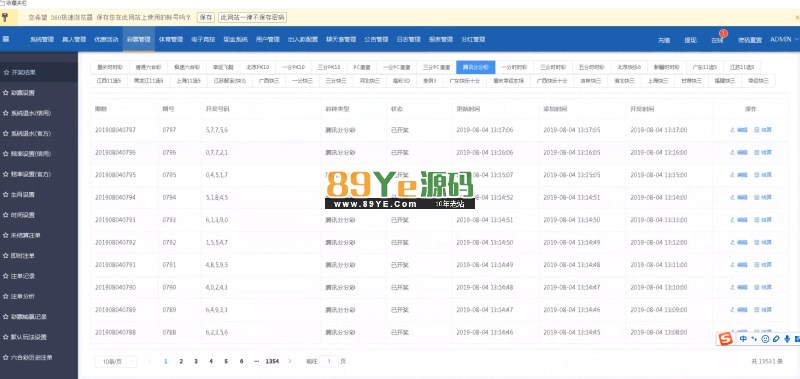Collapse sidebar with the hamburger menu icon

coord(6,39)
